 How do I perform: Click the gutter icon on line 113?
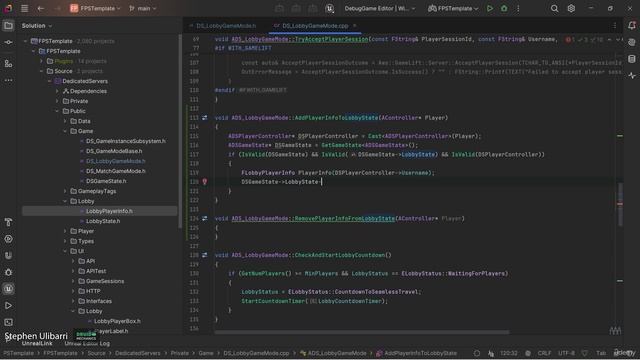pyautogui.click(x=204, y=118)
